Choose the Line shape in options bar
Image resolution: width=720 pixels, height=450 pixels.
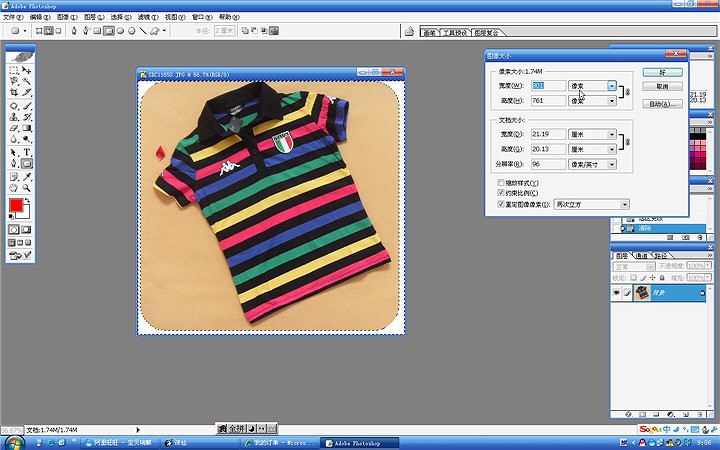(143, 31)
